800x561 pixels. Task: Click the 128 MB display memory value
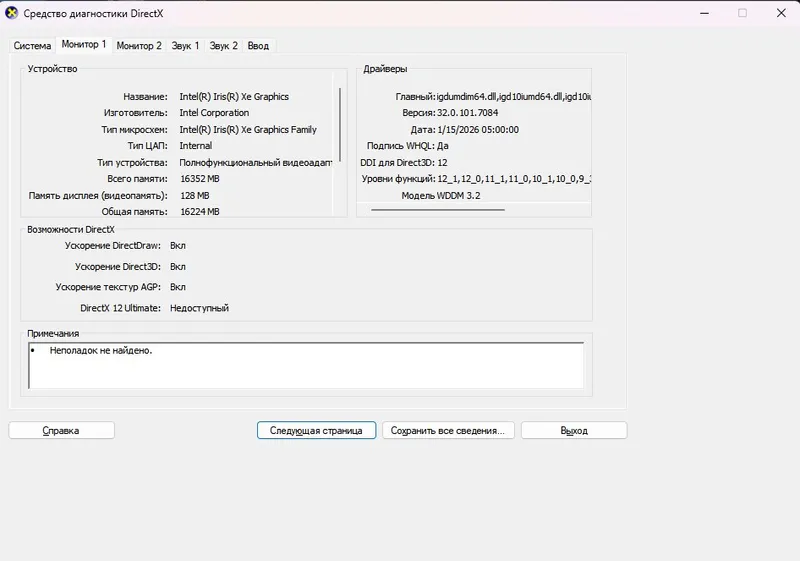click(x=194, y=195)
